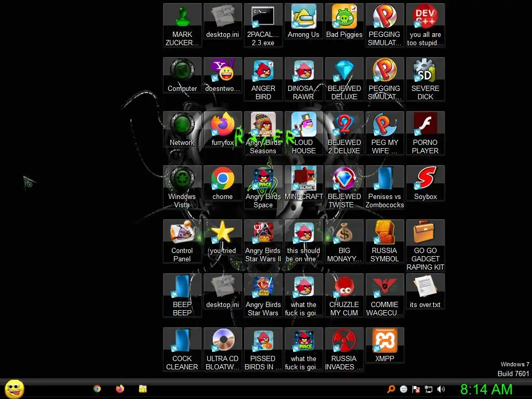
Task: Open the Control Panel icon
Action: pos(182,241)
